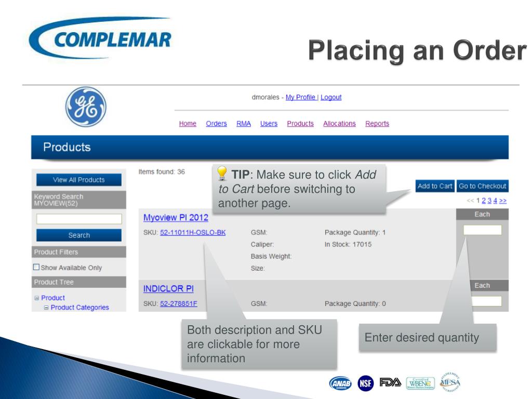
Task: Open the My Profile link
Action: click(x=301, y=97)
